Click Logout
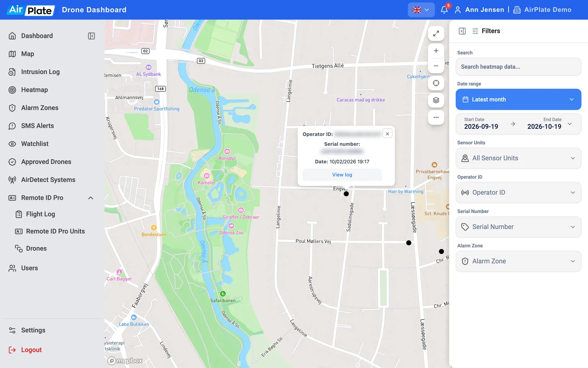This screenshot has height=368, width=588. point(31,350)
